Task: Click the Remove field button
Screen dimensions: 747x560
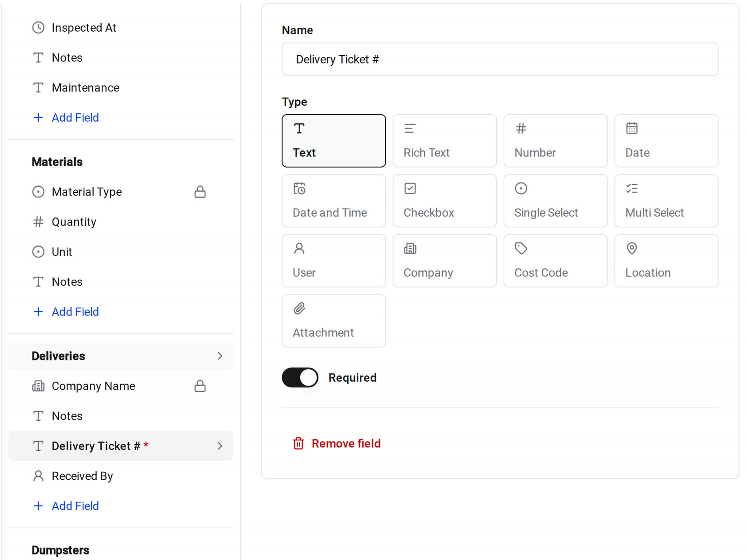Action: click(x=337, y=443)
